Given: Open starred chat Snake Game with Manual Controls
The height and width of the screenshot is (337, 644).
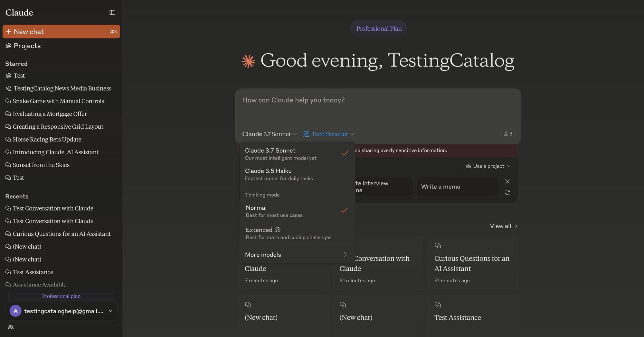Looking at the screenshot, I should coord(58,101).
